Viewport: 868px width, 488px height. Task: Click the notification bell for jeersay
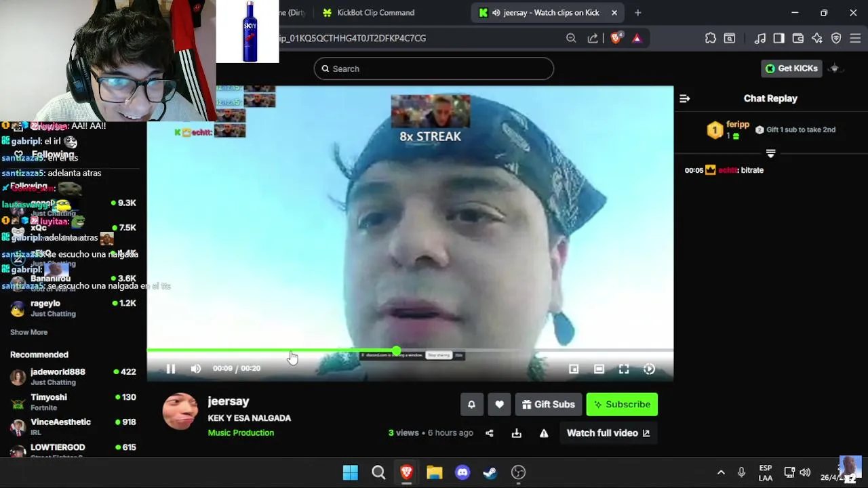pyautogui.click(x=471, y=405)
